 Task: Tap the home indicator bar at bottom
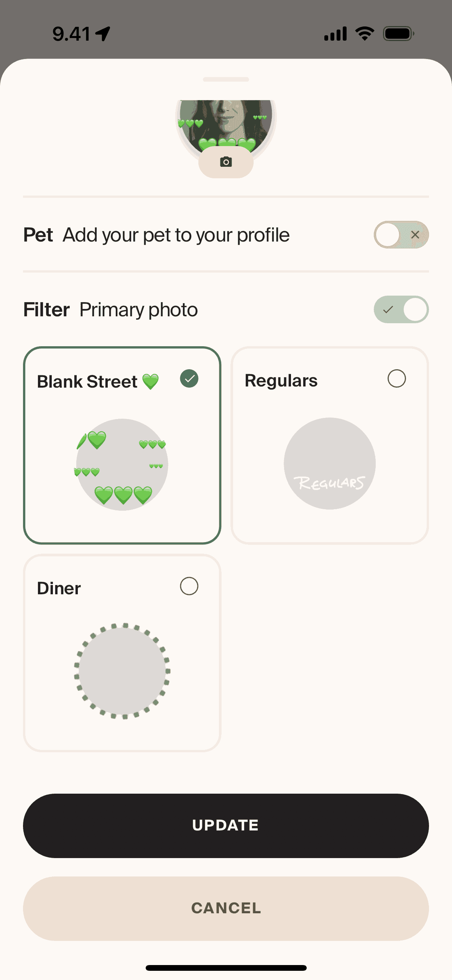(x=226, y=968)
